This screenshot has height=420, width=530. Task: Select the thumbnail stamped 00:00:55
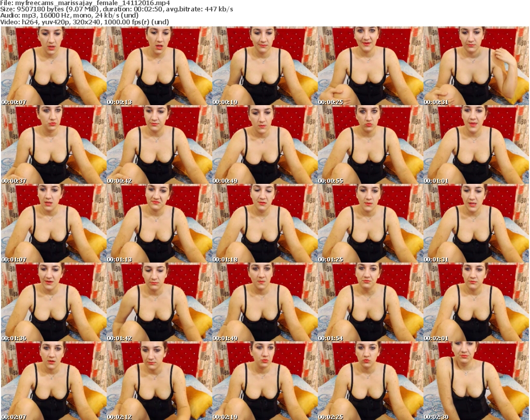point(370,144)
